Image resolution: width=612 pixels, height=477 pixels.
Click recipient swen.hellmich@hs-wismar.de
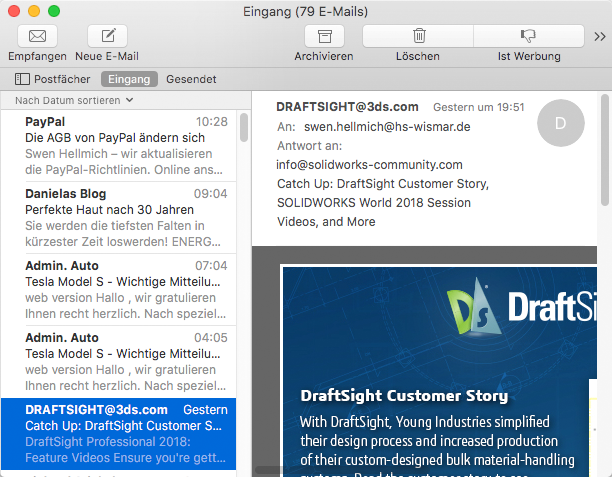[387, 127]
